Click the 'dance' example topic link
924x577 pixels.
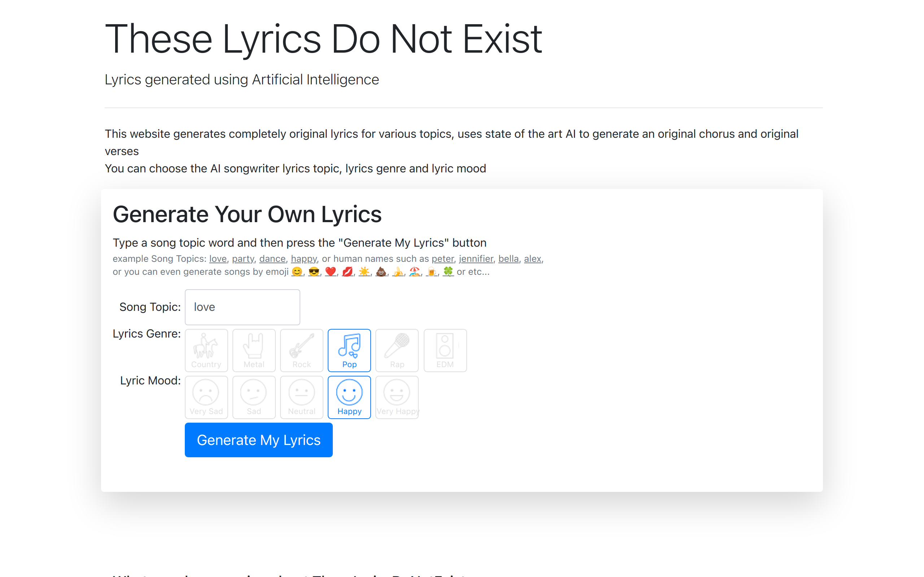272,259
